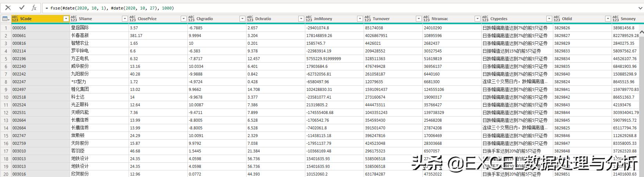Change data type icon of JmMoney column

309,19
